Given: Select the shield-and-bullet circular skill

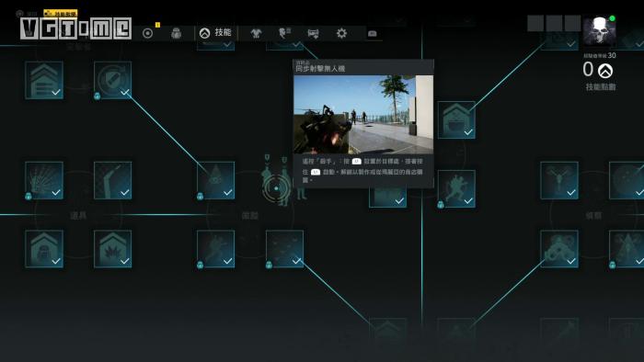Looking at the screenshot, I should [113, 80].
